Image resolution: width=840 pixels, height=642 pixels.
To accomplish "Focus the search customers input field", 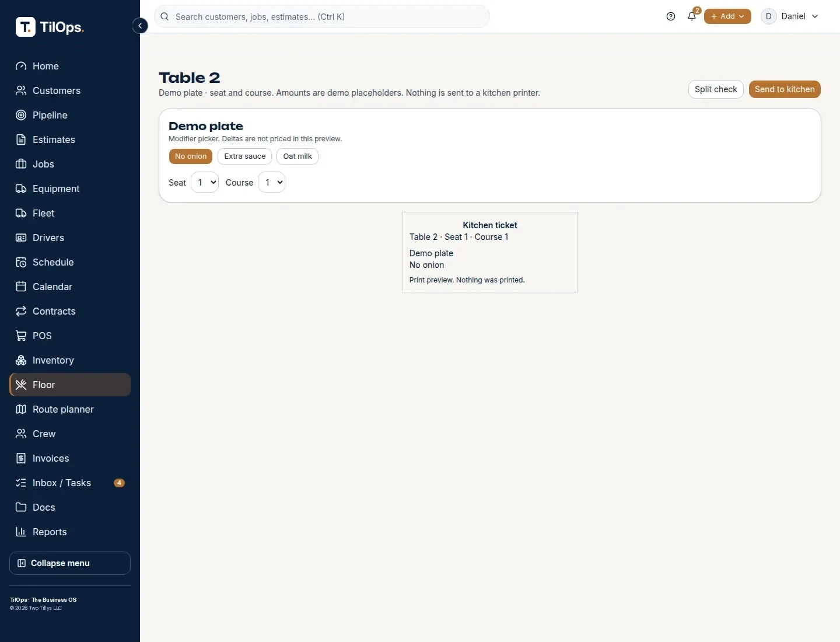I will [322, 16].
